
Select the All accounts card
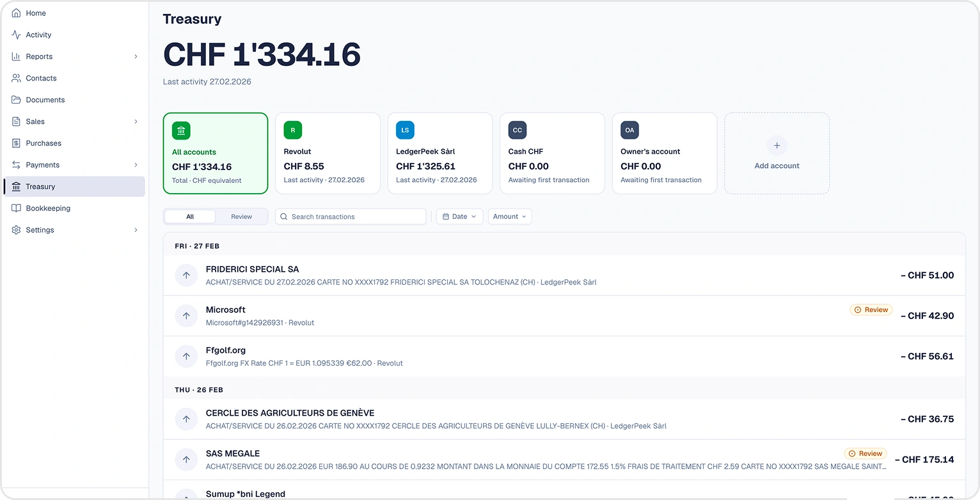(x=216, y=153)
